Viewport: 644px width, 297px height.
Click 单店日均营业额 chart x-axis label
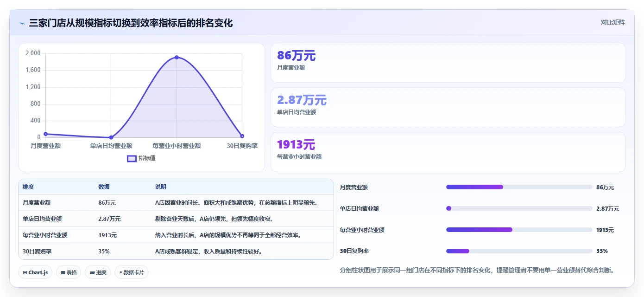(x=111, y=146)
